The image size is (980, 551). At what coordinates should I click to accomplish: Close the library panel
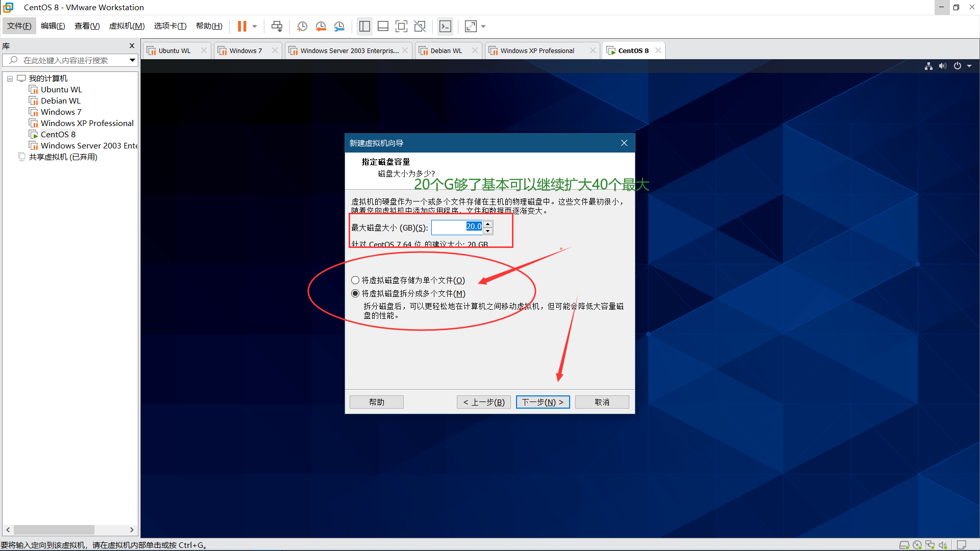point(132,46)
